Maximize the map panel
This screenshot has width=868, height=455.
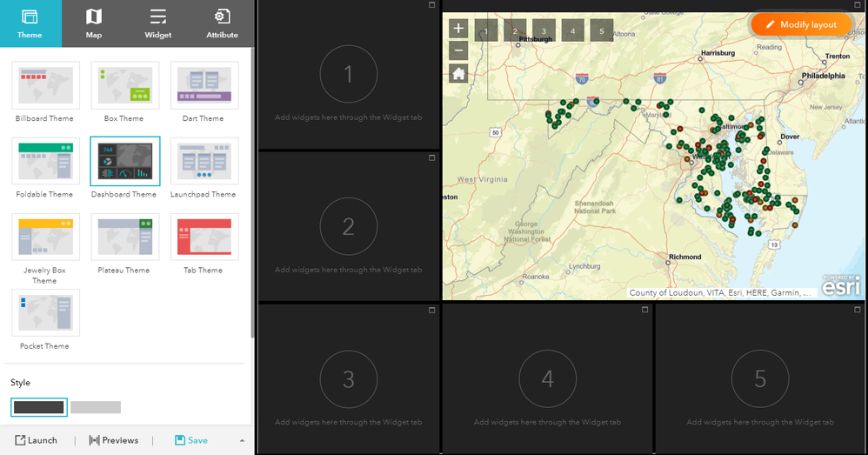point(858,5)
